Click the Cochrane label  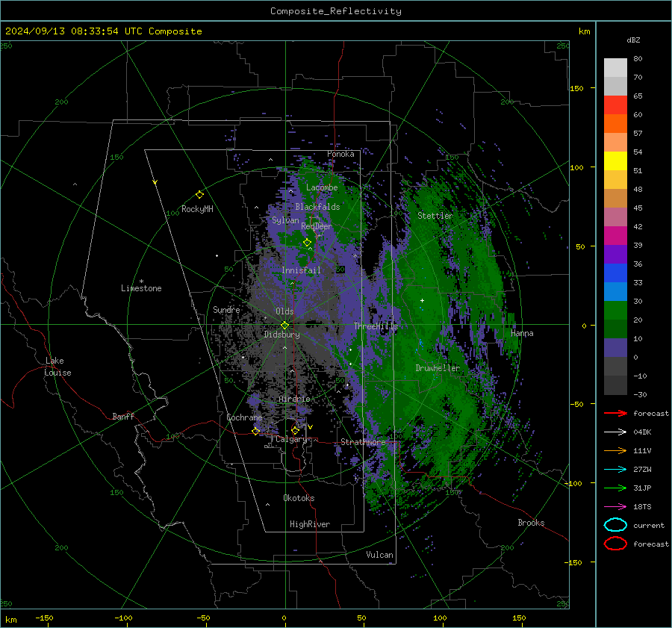(x=244, y=417)
